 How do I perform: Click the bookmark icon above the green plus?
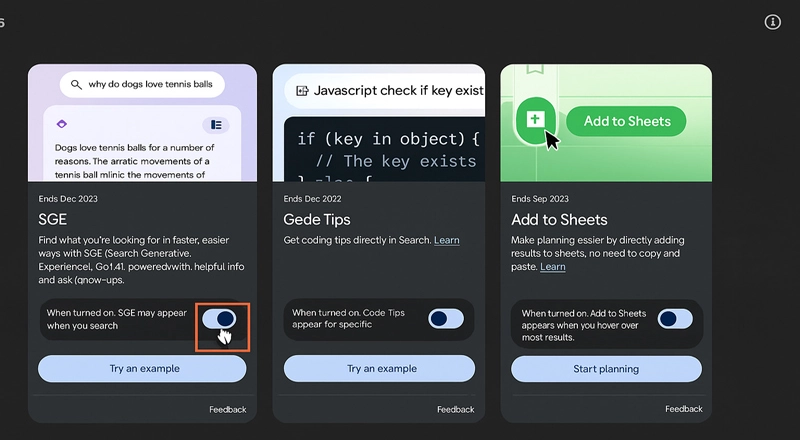click(534, 70)
